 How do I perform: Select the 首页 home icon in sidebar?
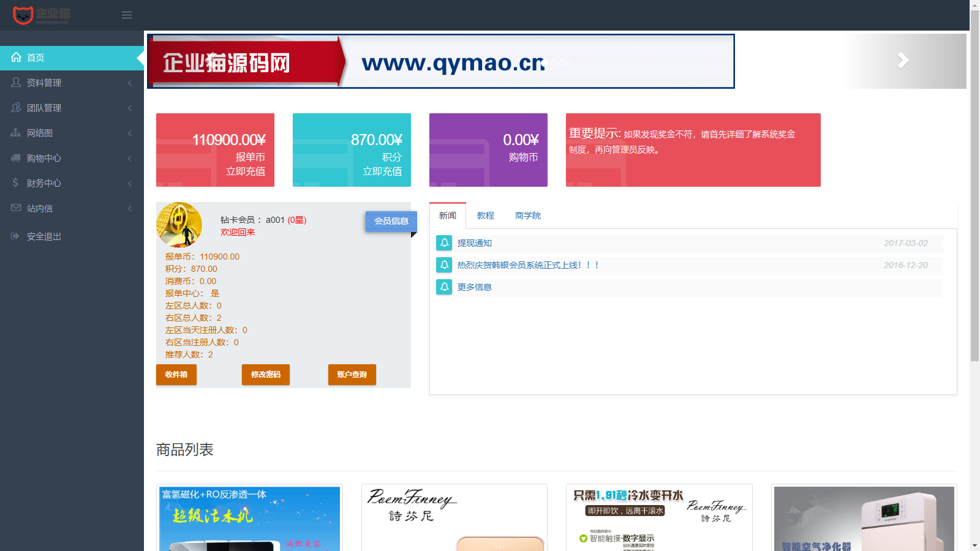click(x=17, y=57)
